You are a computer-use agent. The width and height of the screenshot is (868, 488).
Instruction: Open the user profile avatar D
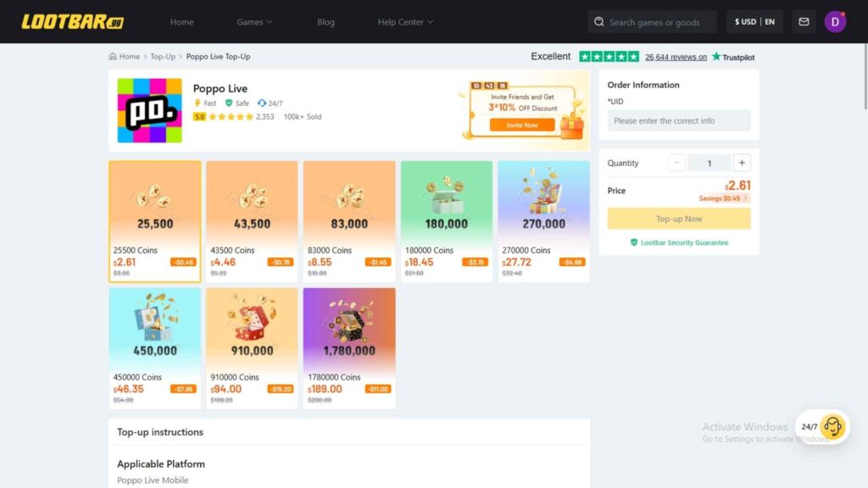835,21
